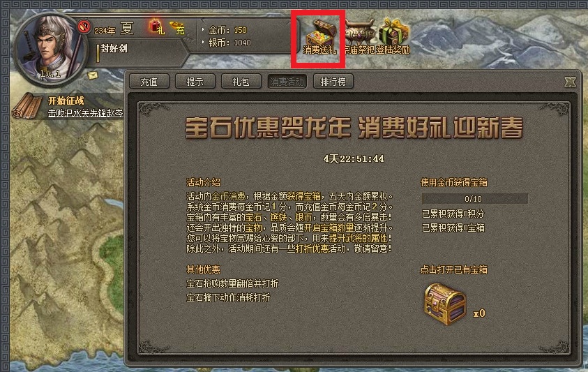Open the 登陆奖励 gift box icon

tap(393, 37)
